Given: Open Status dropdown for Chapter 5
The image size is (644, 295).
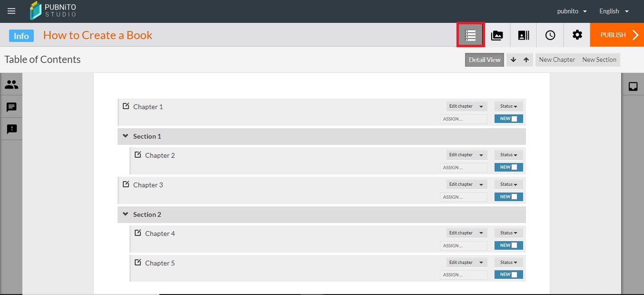Looking at the screenshot, I should pyautogui.click(x=508, y=263).
